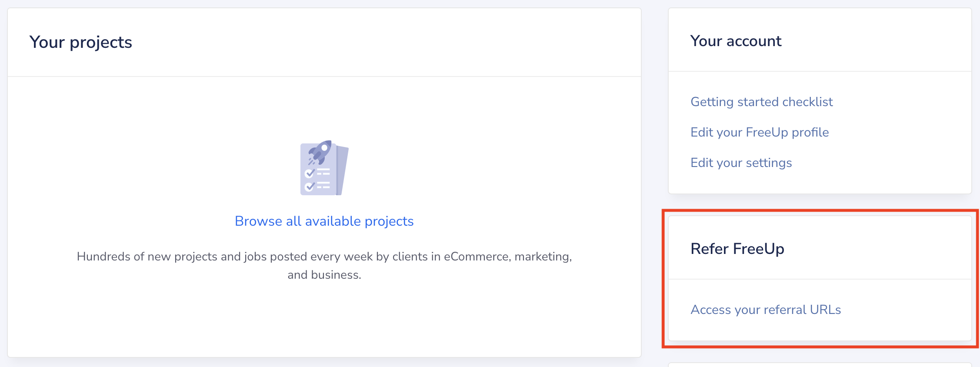Go to Edit your FreeUp profile
The width and height of the screenshot is (980, 367).
(760, 132)
